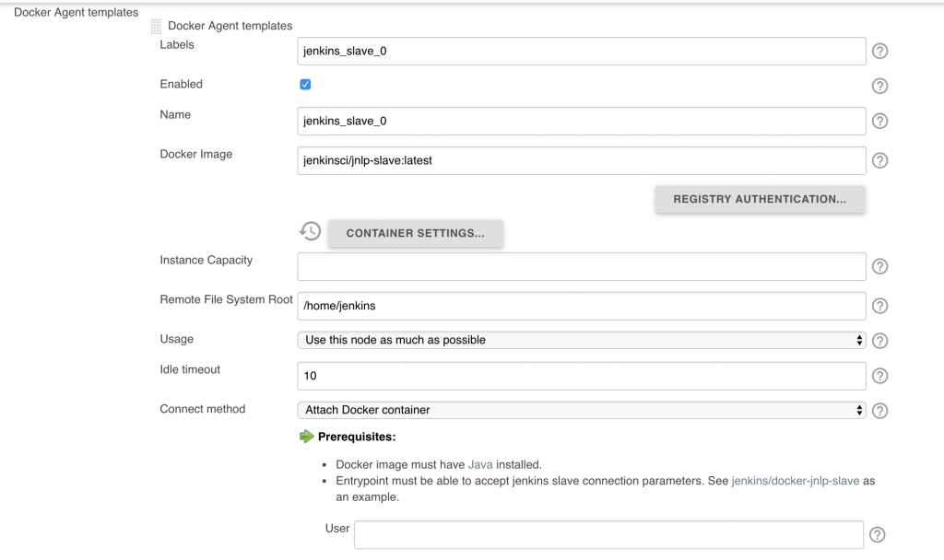Focus the Name input field

pos(582,121)
